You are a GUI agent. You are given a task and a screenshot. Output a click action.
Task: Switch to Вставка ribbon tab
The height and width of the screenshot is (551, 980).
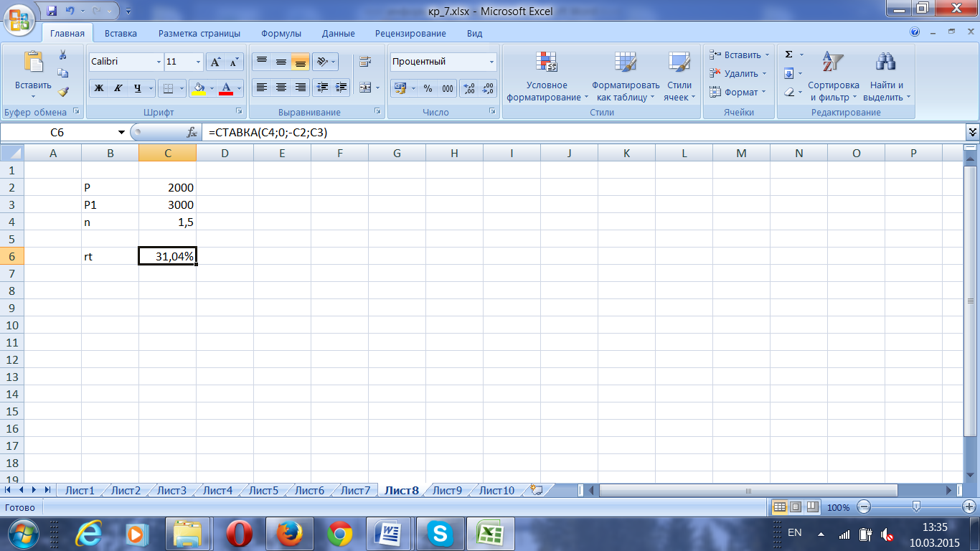121,33
